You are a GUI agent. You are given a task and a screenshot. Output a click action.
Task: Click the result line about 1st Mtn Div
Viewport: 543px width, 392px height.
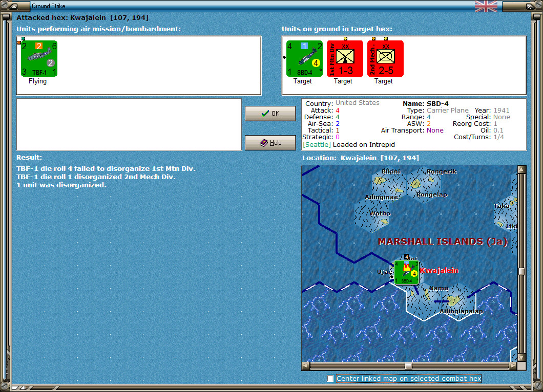106,169
